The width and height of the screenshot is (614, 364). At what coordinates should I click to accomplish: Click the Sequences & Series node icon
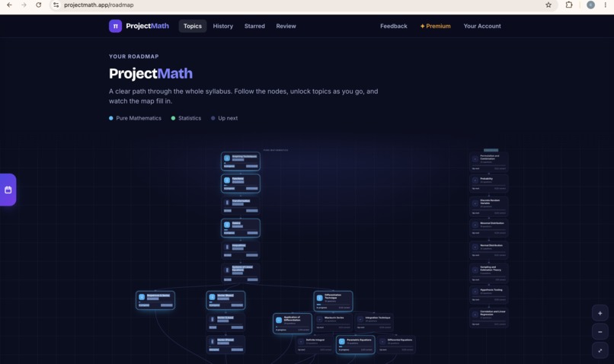(x=142, y=297)
